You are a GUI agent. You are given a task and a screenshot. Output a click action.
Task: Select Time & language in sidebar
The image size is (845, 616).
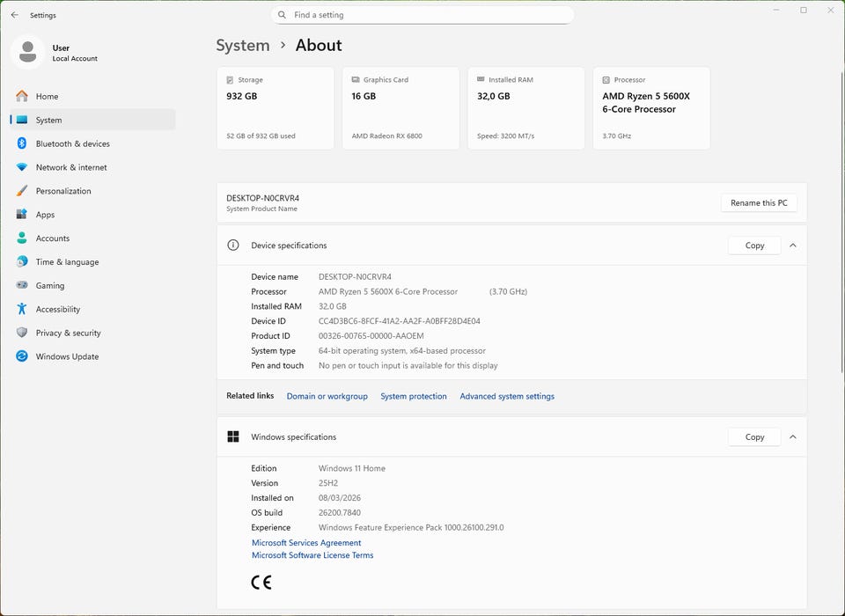click(x=67, y=262)
